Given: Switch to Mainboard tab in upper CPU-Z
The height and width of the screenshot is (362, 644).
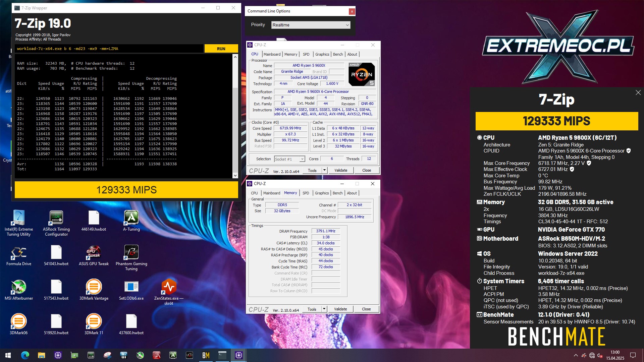Looking at the screenshot, I should pyautogui.click(x=272, y=54).
